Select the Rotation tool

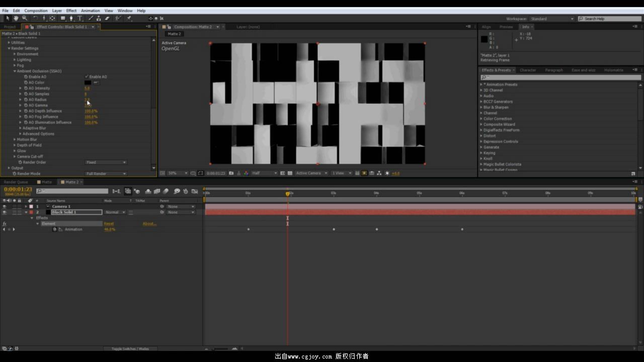(x=35, y=18)
